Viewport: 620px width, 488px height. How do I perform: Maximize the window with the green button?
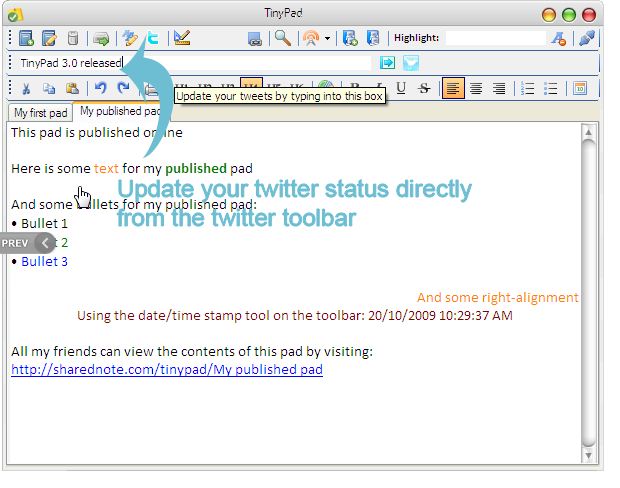[x=569, y=15]
